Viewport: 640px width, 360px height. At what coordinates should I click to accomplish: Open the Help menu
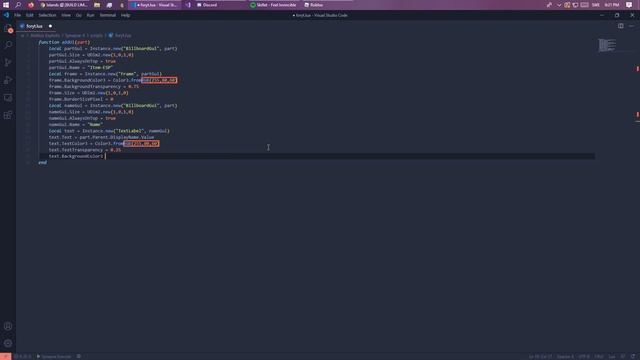[125, 15]
